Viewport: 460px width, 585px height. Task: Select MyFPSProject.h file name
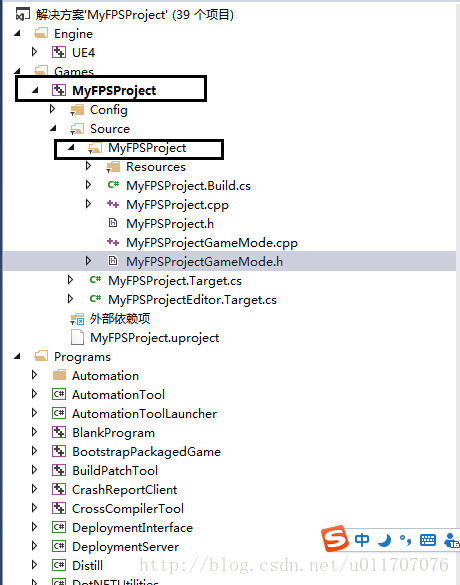click(x=170, y=223)
